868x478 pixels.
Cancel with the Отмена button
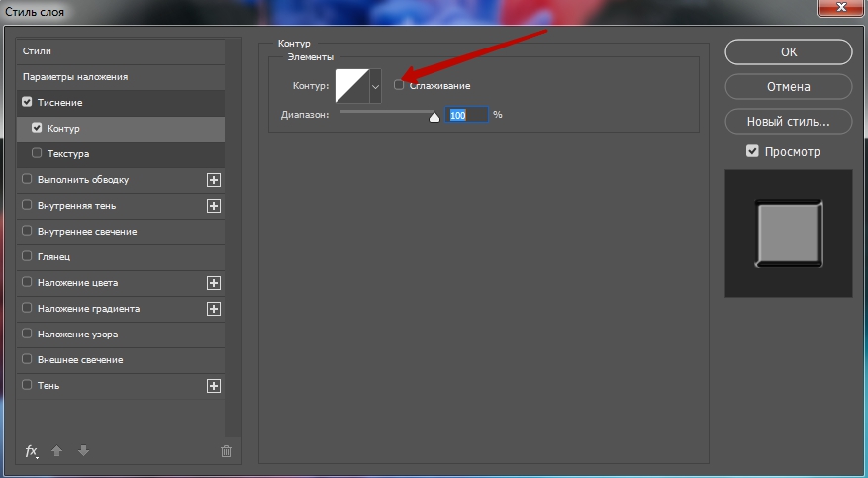788,87
